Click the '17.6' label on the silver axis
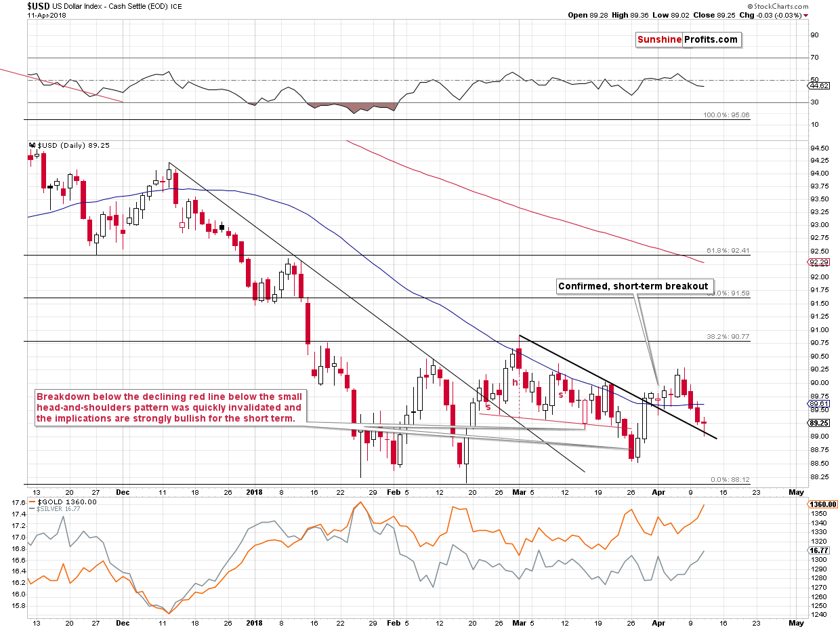The width and height of the screenshot is (840, 629). tap(18, 502)
